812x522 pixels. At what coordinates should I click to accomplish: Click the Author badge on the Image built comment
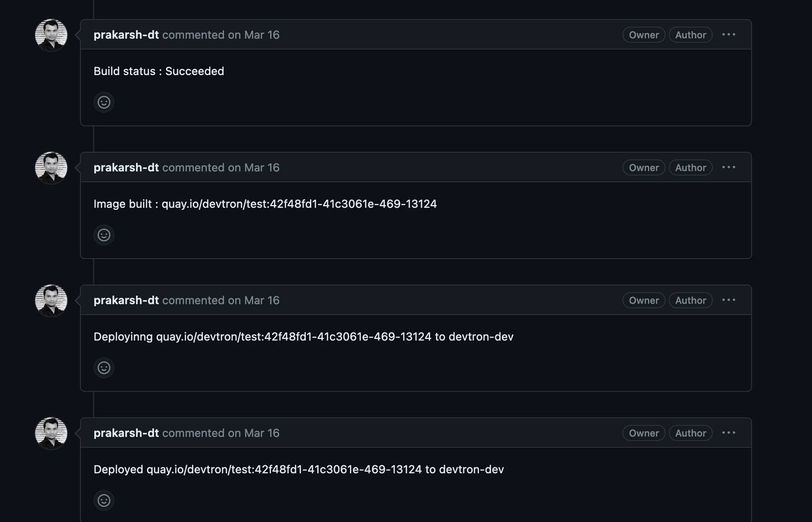pos(690,167)
